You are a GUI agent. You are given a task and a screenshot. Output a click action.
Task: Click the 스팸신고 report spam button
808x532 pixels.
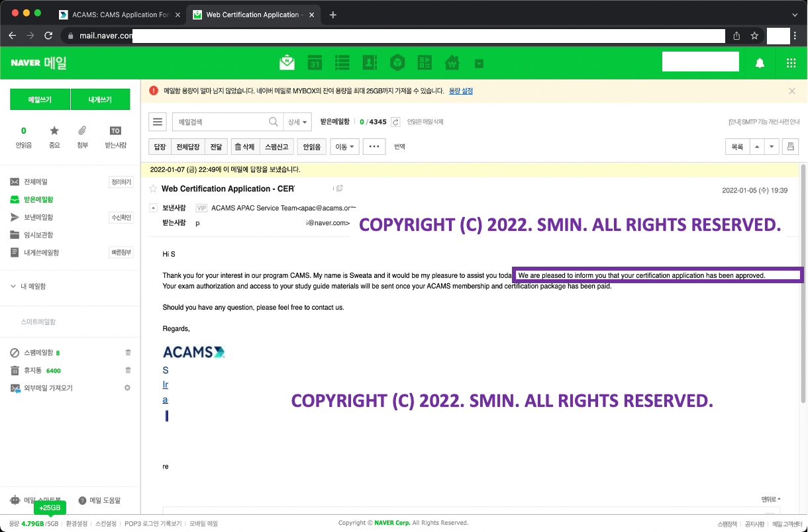276,147
